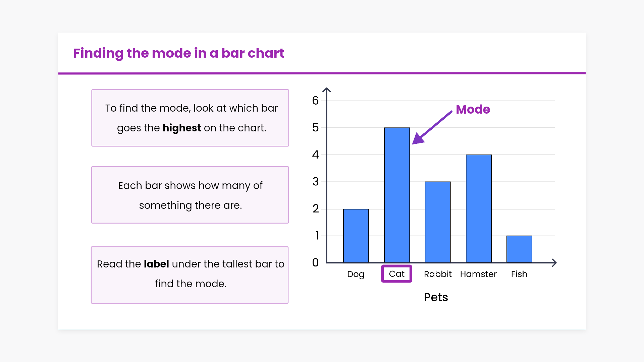Select the Pets axis title
Viewport: 644px width, 362px height.
click(436, 297)
